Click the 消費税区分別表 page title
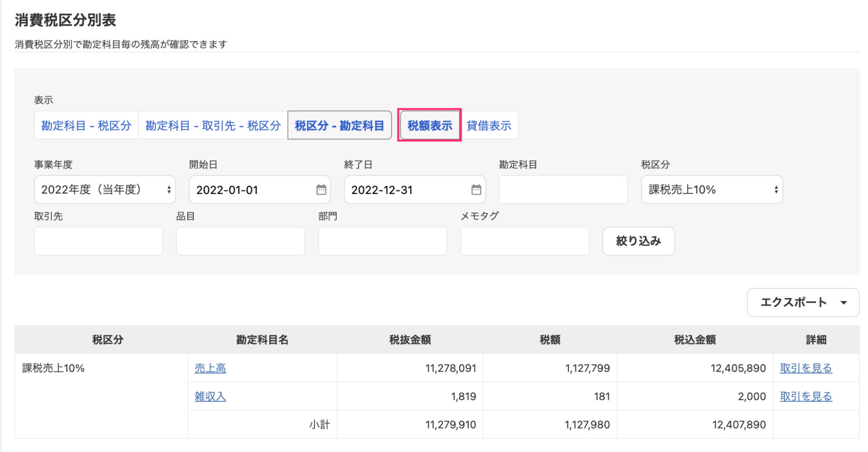The width and height of the screenshot is (868, 452). click(x=66, y=20)
